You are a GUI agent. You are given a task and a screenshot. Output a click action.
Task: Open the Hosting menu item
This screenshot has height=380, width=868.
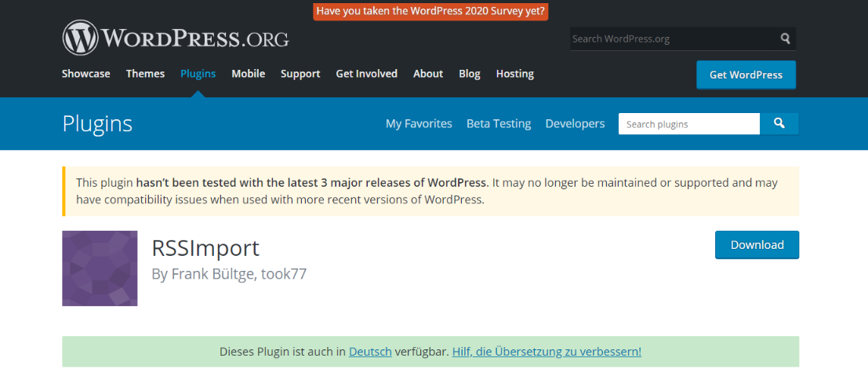tap(515, 74)
